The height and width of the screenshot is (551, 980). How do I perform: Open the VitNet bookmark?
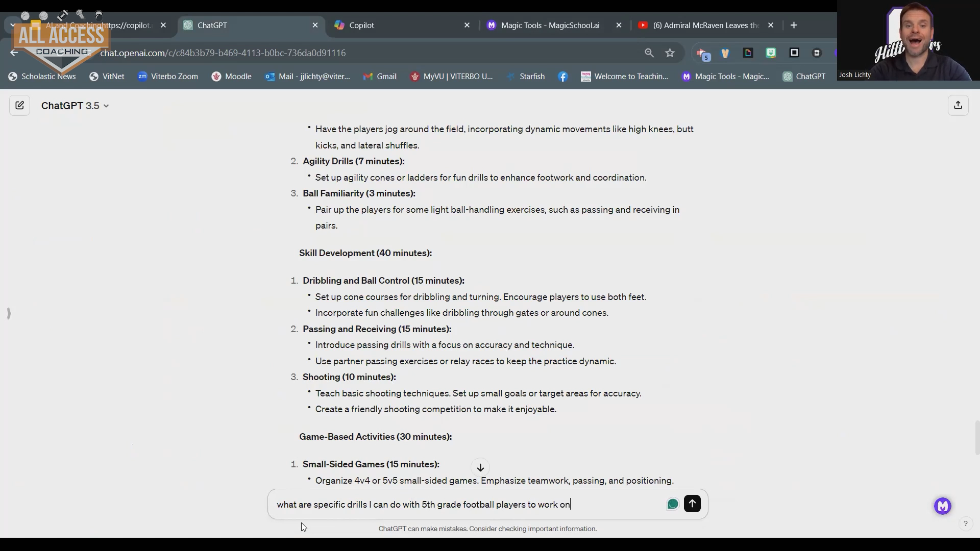coord(107,77)
